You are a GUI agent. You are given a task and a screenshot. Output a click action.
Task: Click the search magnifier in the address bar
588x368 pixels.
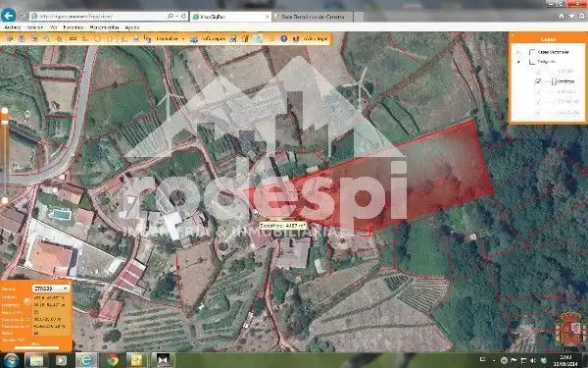coord(171,16)
